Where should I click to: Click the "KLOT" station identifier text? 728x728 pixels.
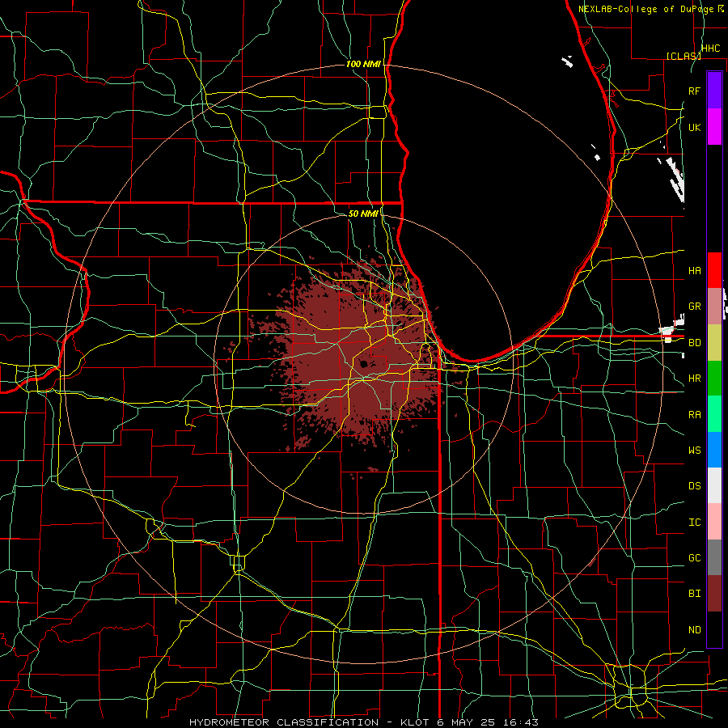(415, 722)
